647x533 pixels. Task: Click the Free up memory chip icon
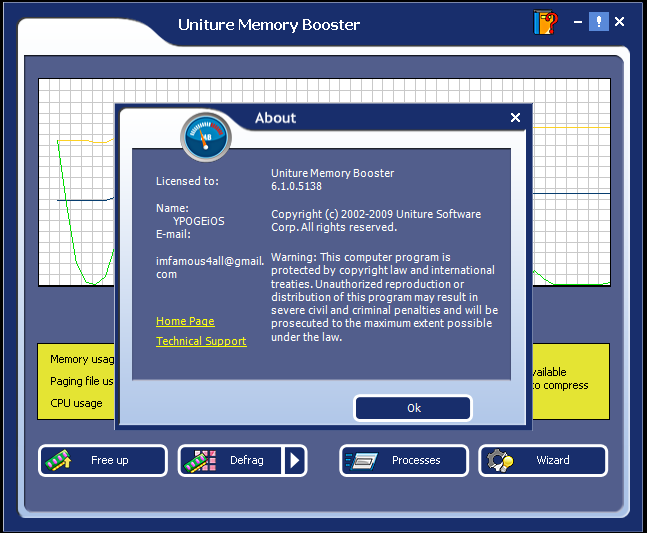coord(58,460)
